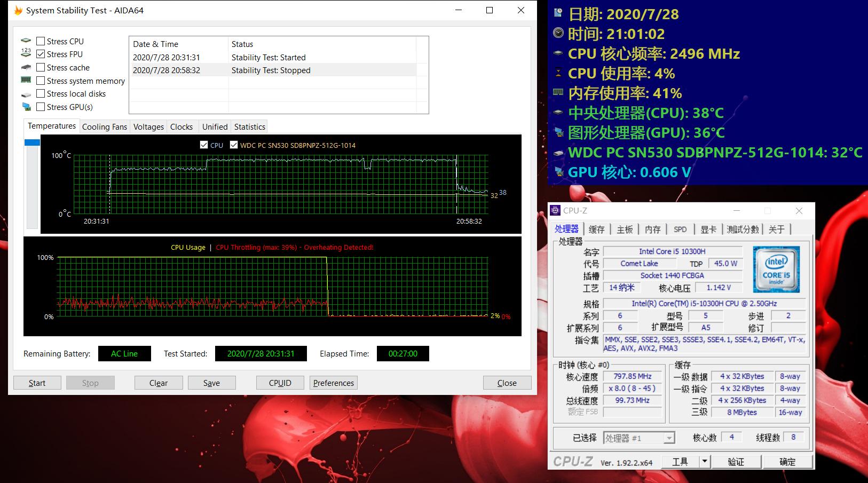
Task: Switch to the Unified tab
Action: (x=215, y=126)
